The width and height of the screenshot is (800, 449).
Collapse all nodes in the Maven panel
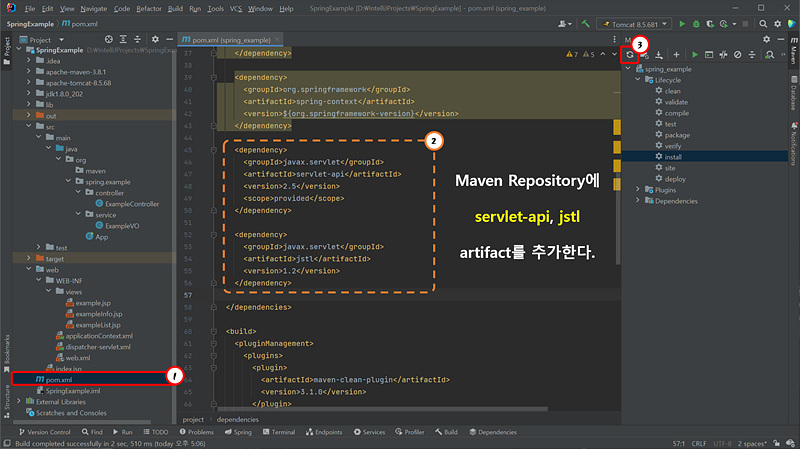(x=752, y=55)
